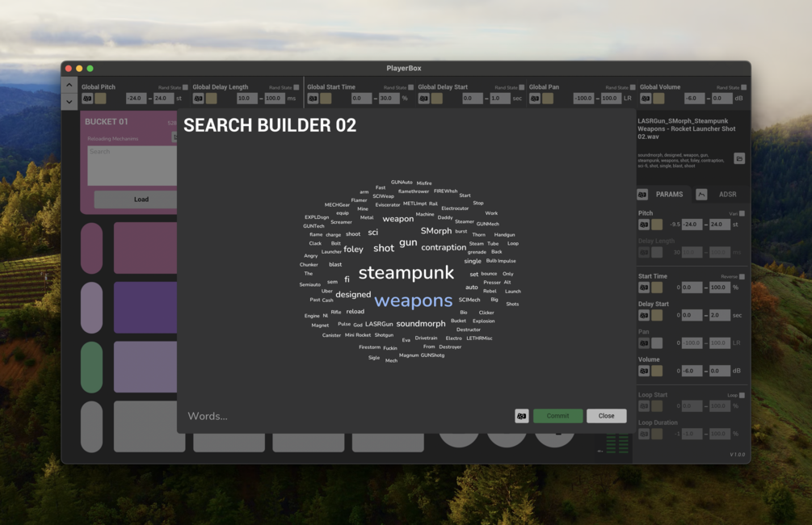Select the word 'SMorph' in the cloud

coord(436,231)
